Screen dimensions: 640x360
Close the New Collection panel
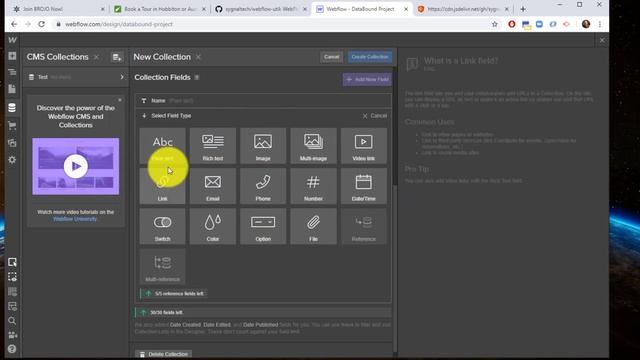pyautogui.click(x=198, y=57)
